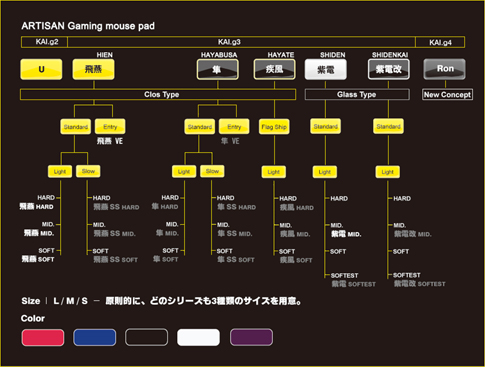Image resolution: width=485 pixels, height=367 pixels.
Task: Select the 隼 SOFT product name
Action: click(166, 259)
